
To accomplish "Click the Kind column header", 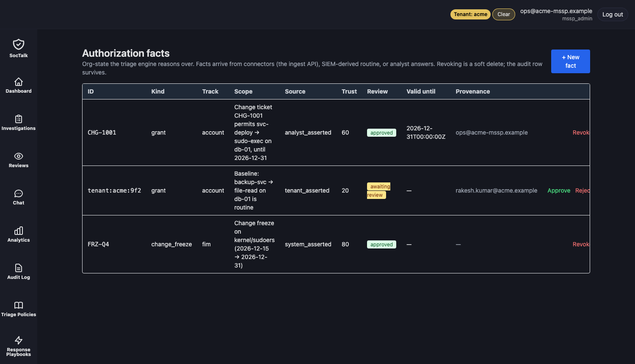I will (x=158, y=91).
